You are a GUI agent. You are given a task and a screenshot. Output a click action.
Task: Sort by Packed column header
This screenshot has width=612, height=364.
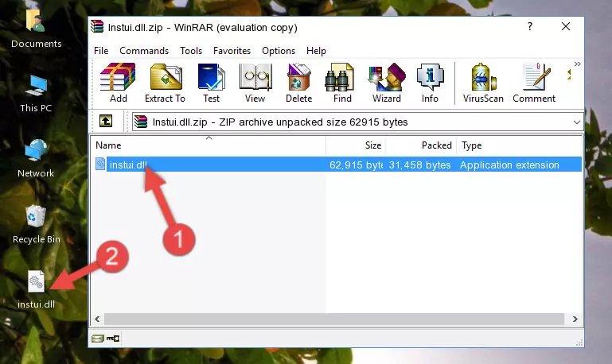[421, 145]
